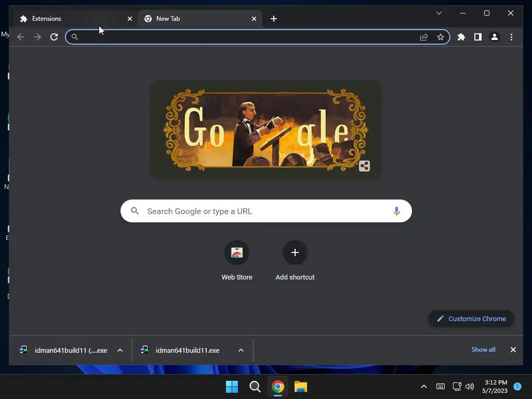Image resolution: width=532 pixels, height=399 pixels.
Task: Share this page from the address bar
Action: point(424,37)
